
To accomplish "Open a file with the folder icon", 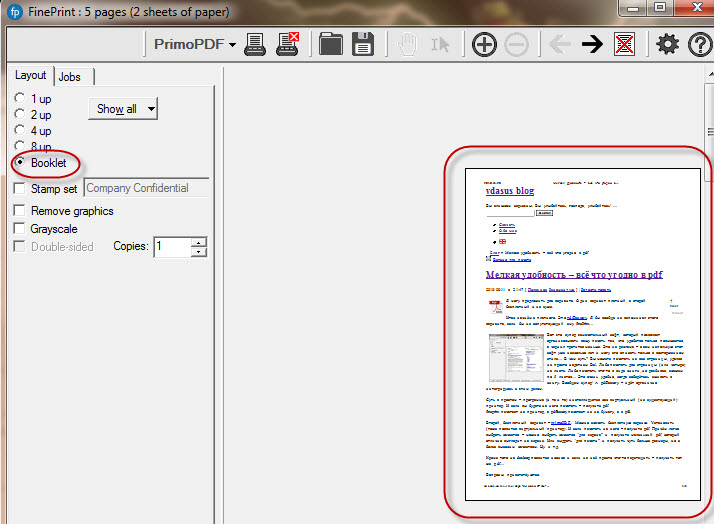I will pos(330,44).
